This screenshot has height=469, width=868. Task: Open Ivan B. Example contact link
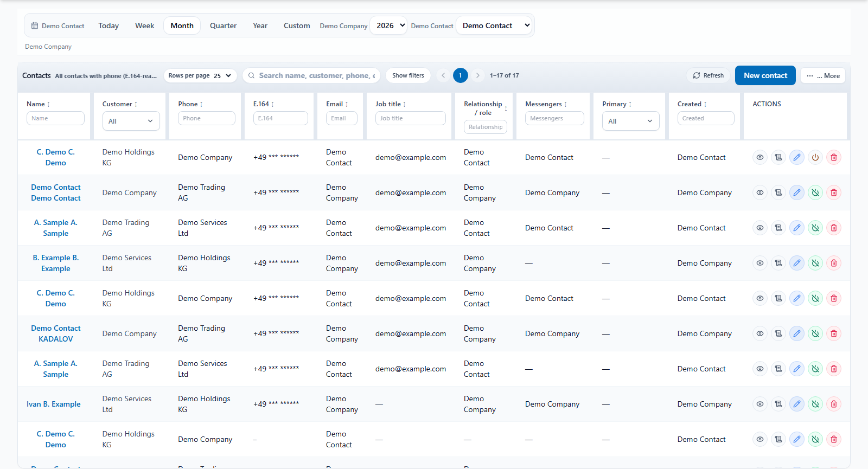54,404
